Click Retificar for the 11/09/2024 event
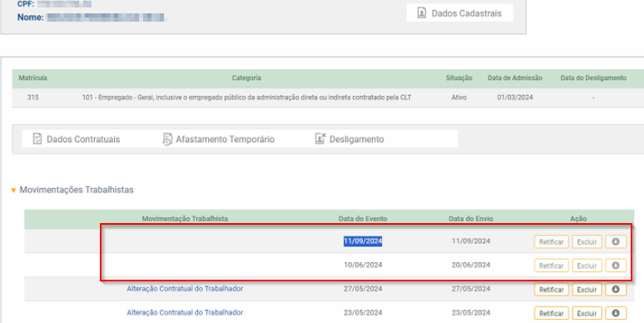The image size is (644, 323). pyautogui.click(x=551, y=241)
